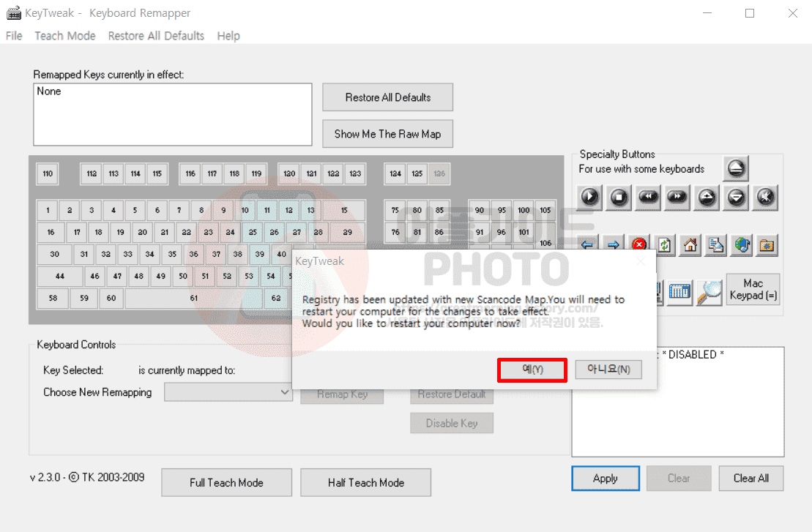Select keyboard key 125
This screenshot has height=532, width=812.
417,173
